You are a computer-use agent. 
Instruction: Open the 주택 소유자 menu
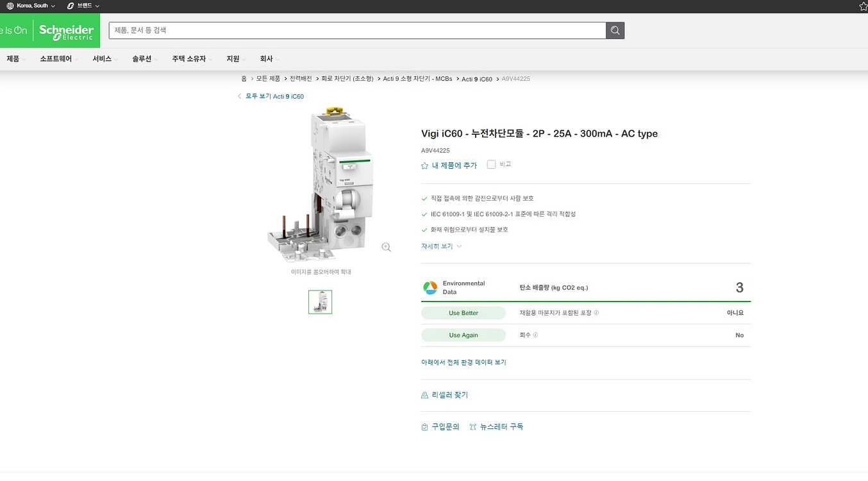coord(192,58)
